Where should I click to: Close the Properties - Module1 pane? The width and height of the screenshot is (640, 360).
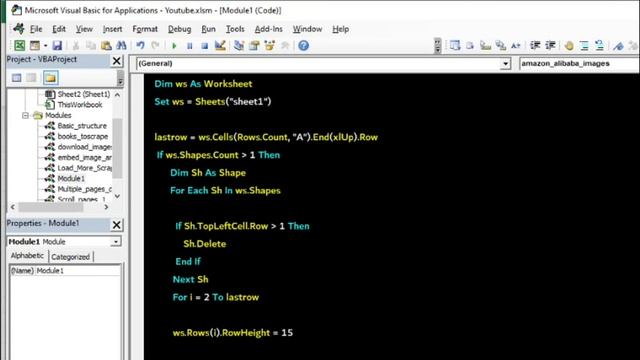coord(117,224)
